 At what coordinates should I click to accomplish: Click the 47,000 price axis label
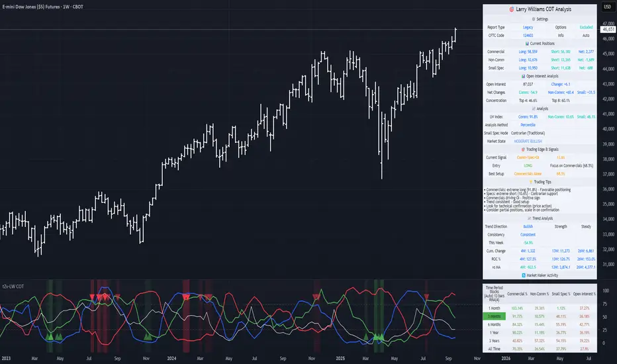608,24
